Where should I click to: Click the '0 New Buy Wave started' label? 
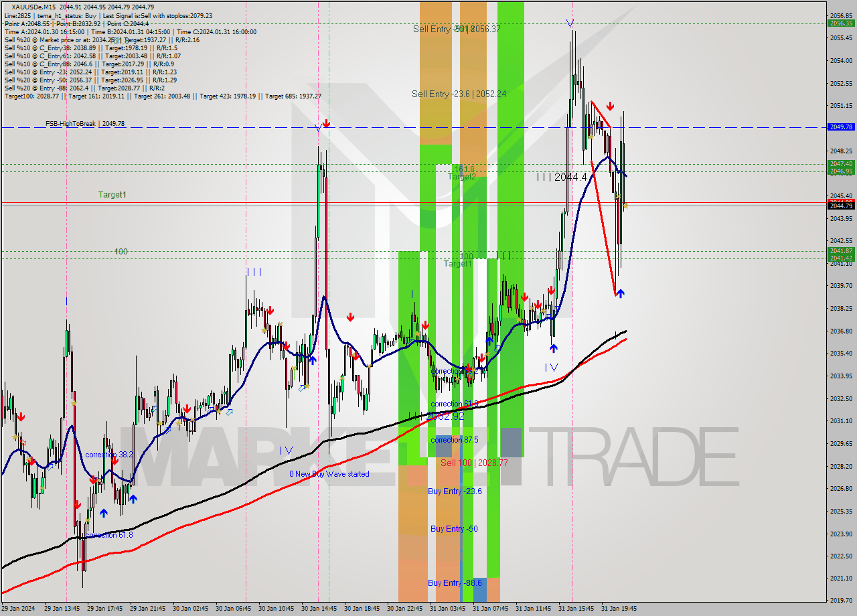[x=329, y=474]
